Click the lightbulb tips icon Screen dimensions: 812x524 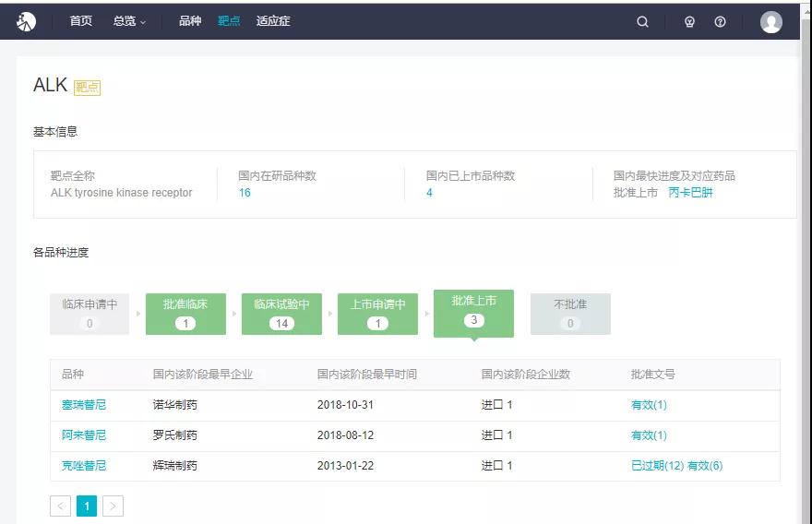pyautogui.click(x=689, y=22)
